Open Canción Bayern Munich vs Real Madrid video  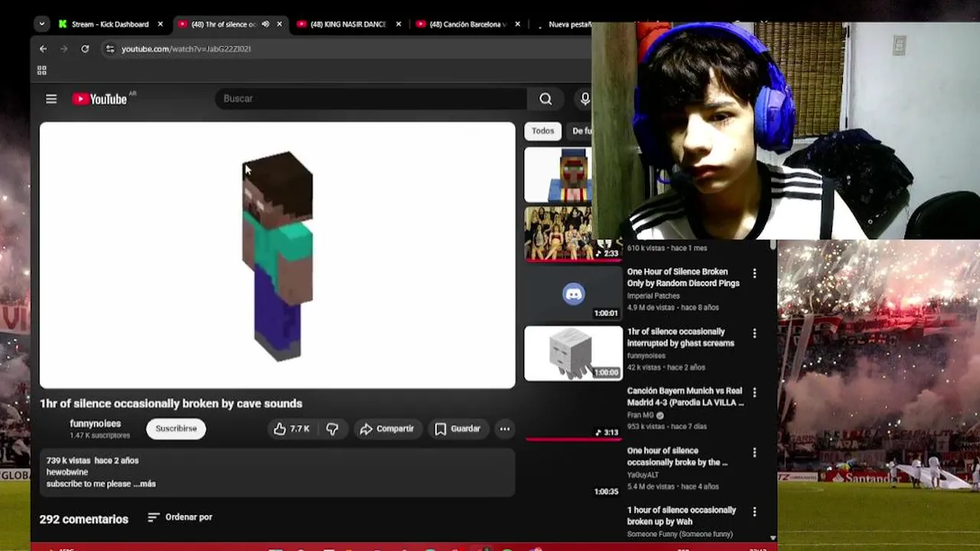point(685,396)
